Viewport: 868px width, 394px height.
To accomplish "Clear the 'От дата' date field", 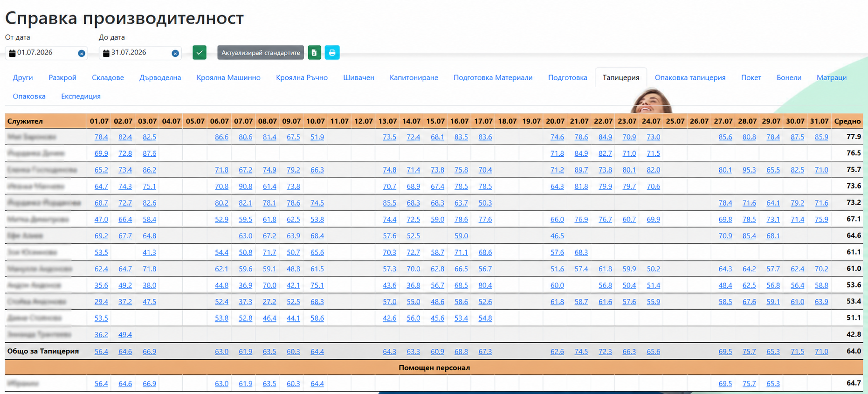I will (x=82, y=54).
